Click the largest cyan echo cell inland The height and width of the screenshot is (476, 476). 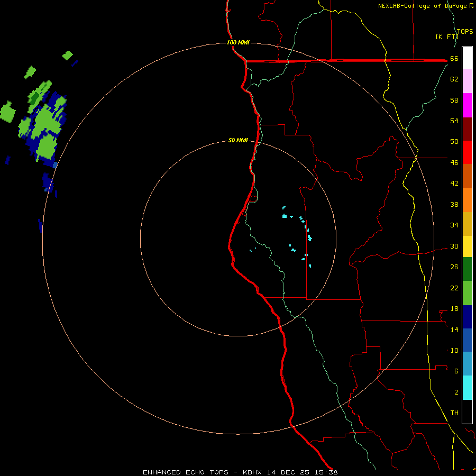coord(285,216)
